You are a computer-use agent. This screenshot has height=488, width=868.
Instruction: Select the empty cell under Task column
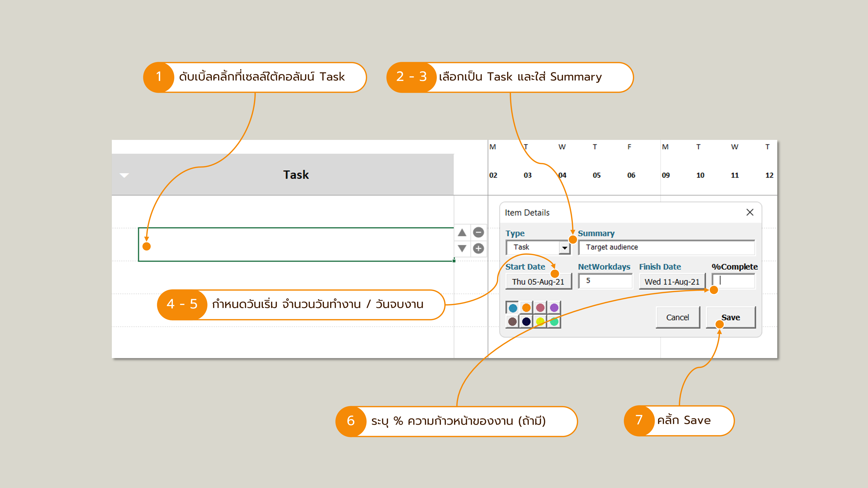[x=296, y=245]
